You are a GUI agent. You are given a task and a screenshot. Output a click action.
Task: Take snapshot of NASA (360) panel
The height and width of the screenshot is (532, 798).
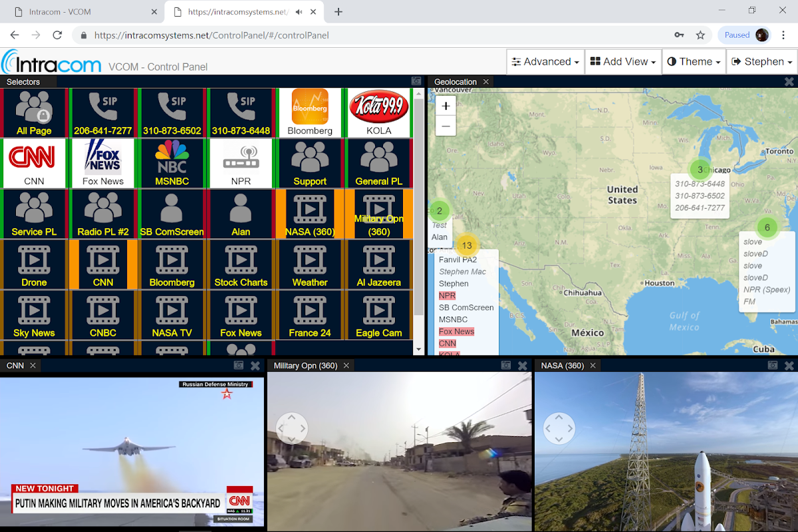773,366
